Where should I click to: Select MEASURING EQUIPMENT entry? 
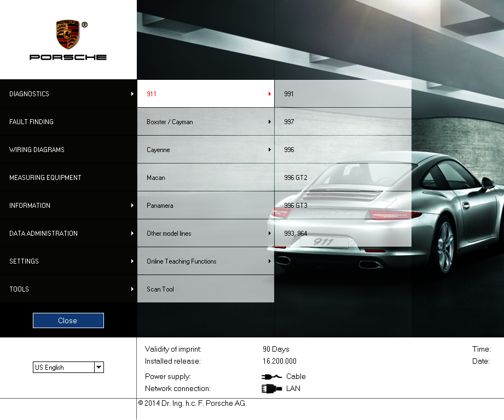coord(68,178)
